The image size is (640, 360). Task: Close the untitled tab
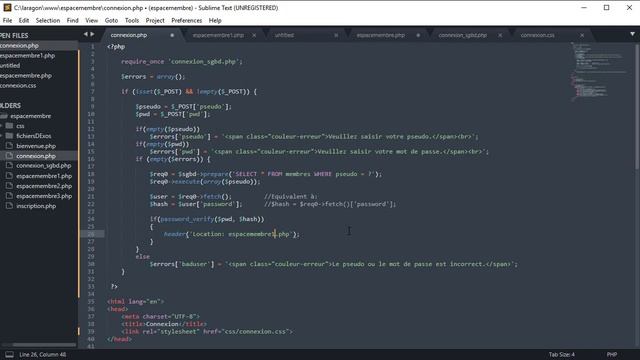pos(336,35)
